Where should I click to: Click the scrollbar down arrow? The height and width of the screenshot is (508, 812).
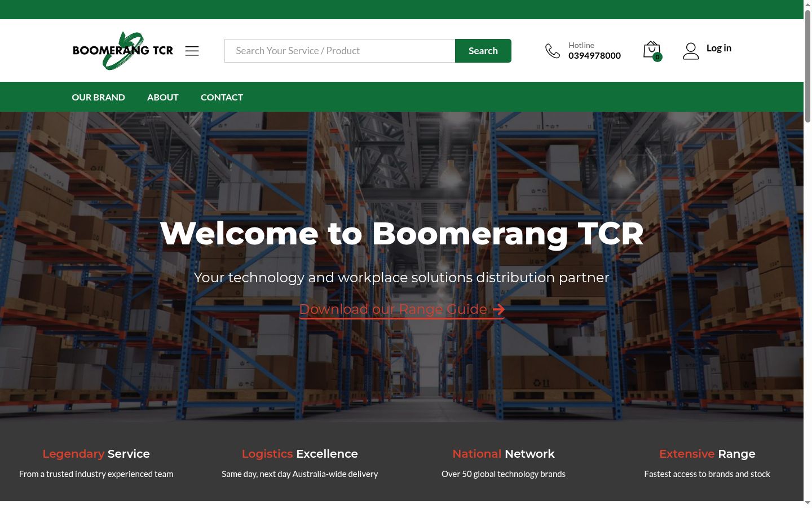[807, 503]
